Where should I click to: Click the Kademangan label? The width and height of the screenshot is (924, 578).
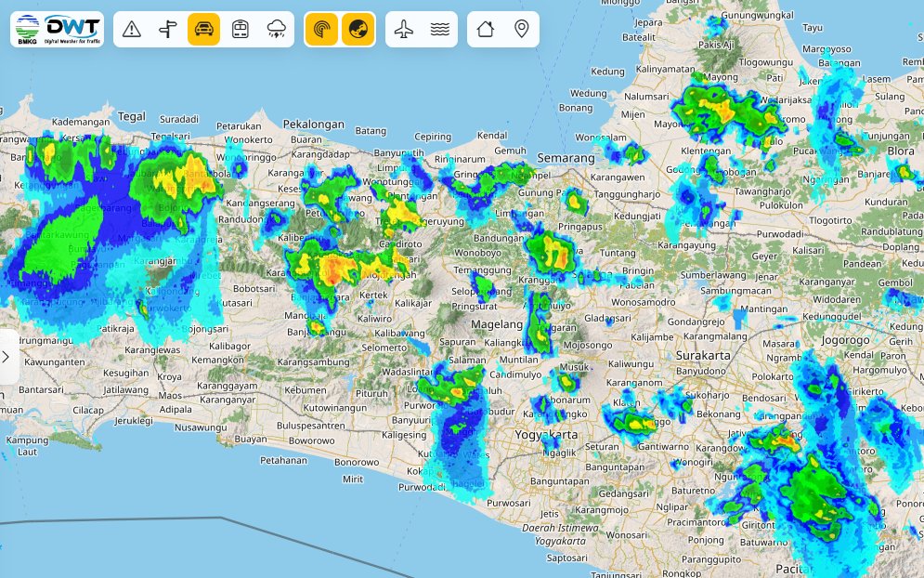pyautogui.click(x=81, y=122)
